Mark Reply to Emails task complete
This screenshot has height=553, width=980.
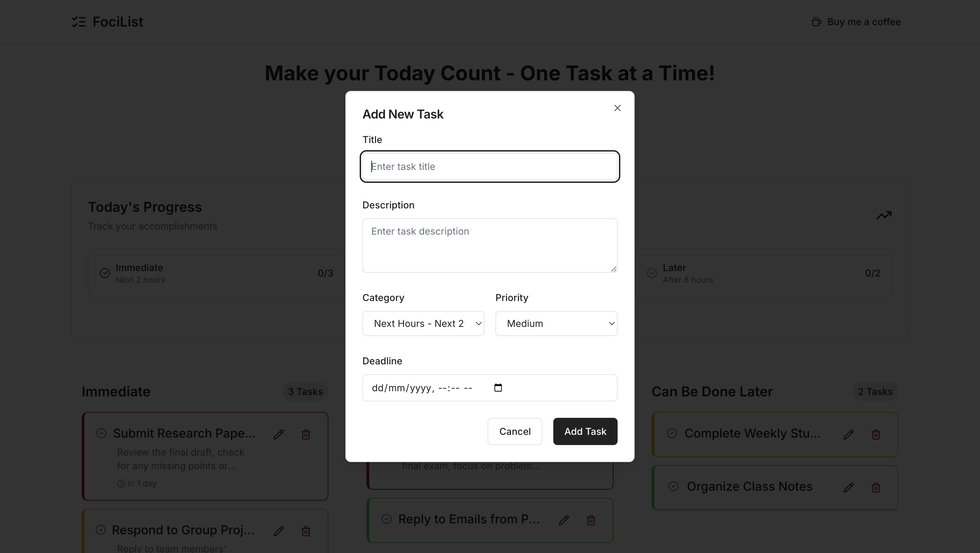click(x=386, y=519)
